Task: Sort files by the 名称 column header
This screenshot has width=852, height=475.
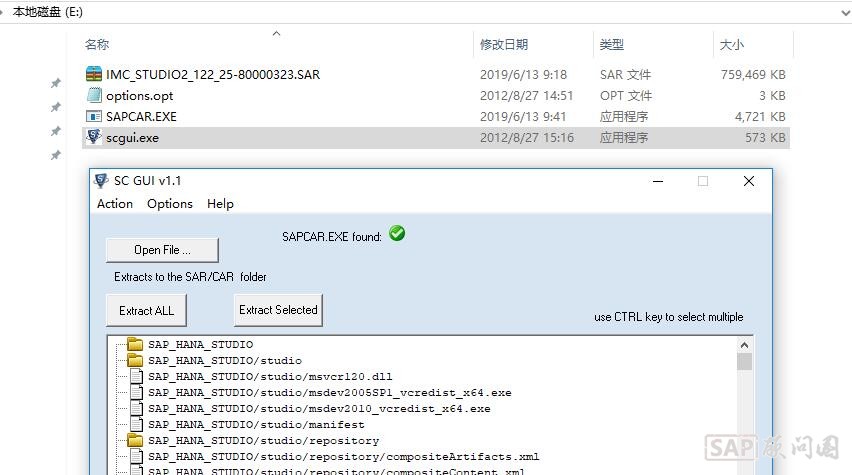Action: (97, 45)
